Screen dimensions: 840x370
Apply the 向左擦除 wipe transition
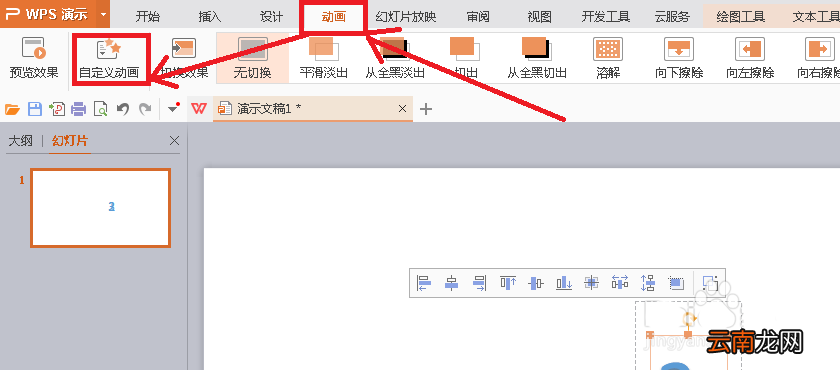750,58
